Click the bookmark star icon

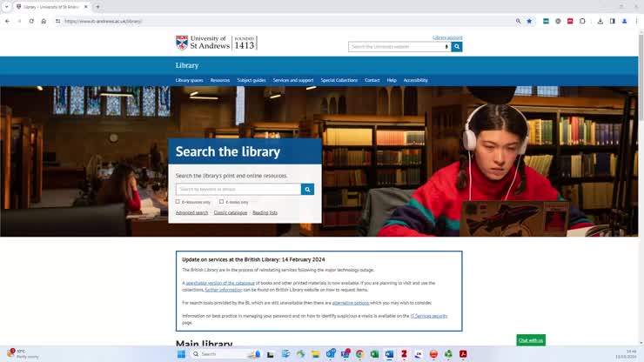click(x=529, y=21)
